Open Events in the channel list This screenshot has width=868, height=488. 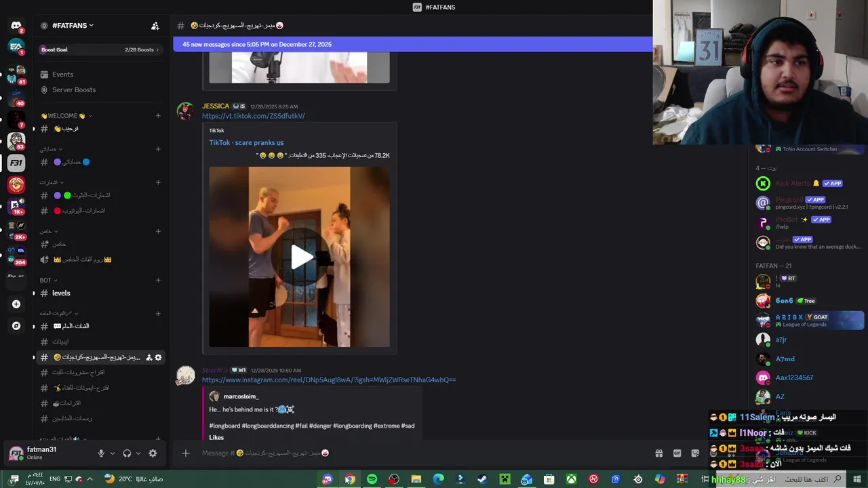pyautogui.click(x=100, y=75)
